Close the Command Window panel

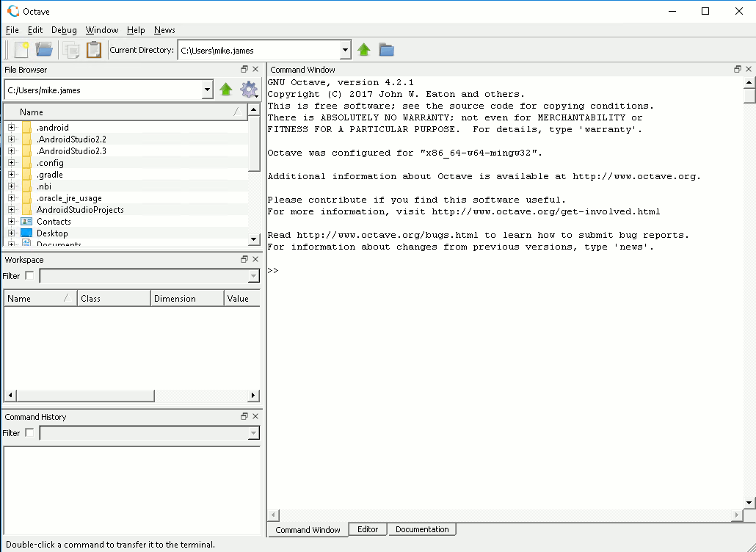[749, 70]
